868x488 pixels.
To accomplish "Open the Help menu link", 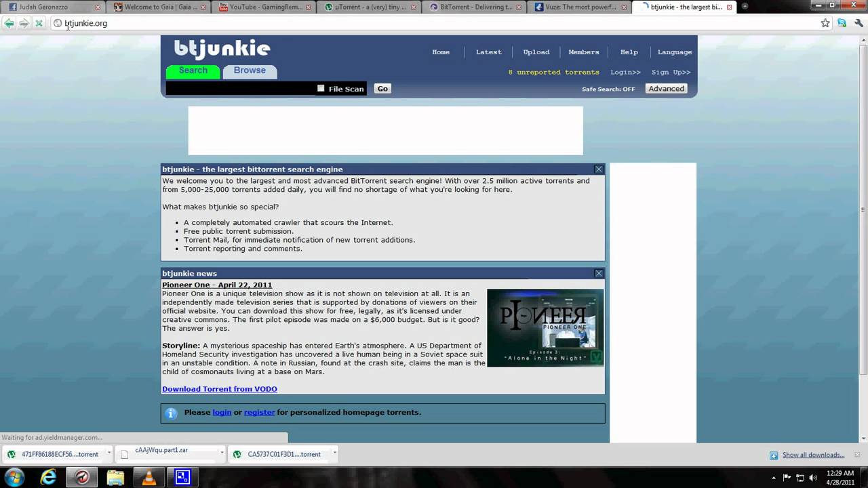I will (629, 52).
